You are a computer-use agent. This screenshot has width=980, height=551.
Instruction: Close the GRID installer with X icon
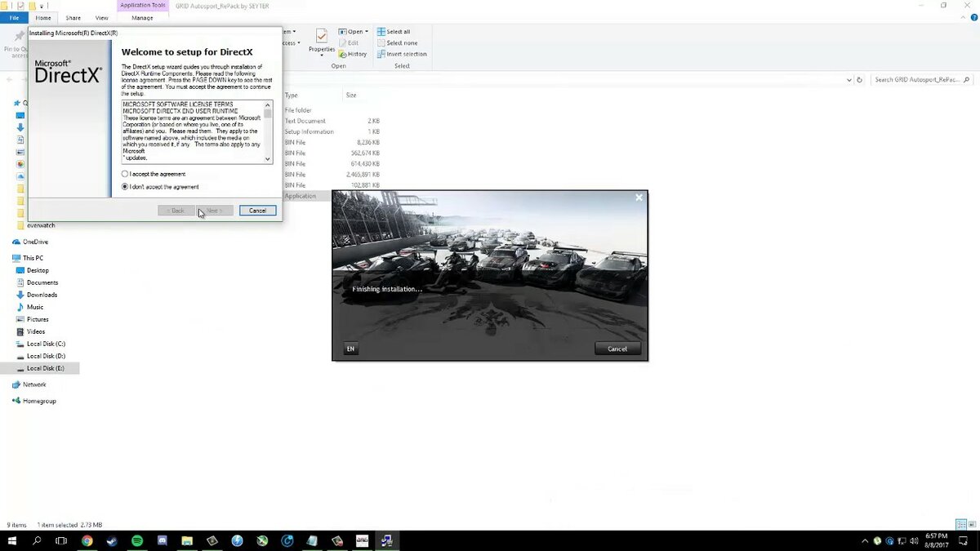[x=639, y=198]
